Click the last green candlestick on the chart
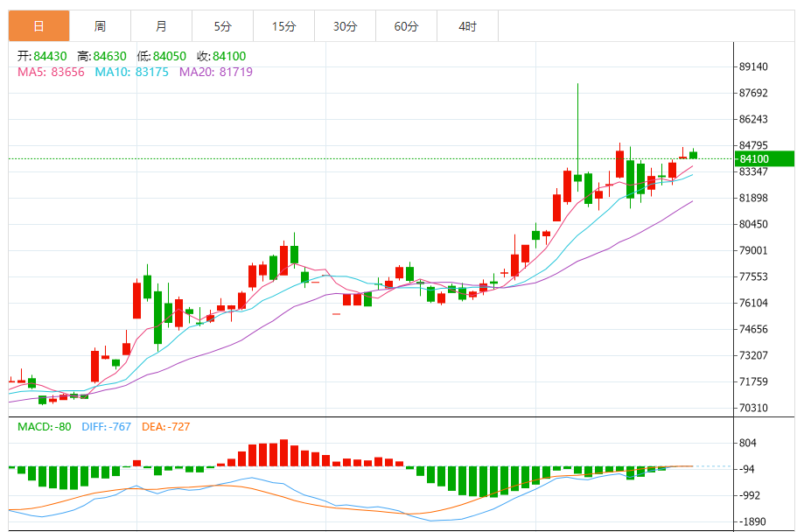The height and width of the screenshot is (532, 804). coord(693,155)
